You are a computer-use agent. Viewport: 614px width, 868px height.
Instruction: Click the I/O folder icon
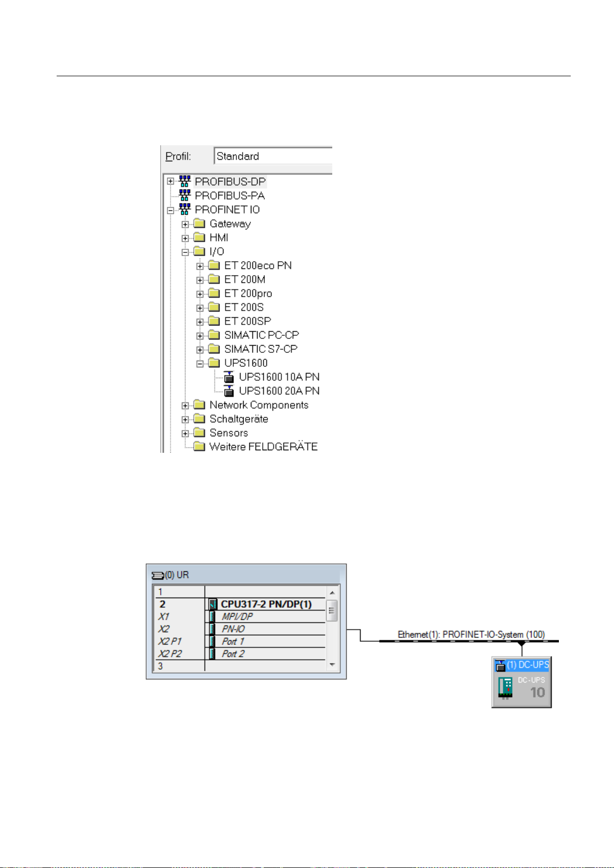coord(199,251)
